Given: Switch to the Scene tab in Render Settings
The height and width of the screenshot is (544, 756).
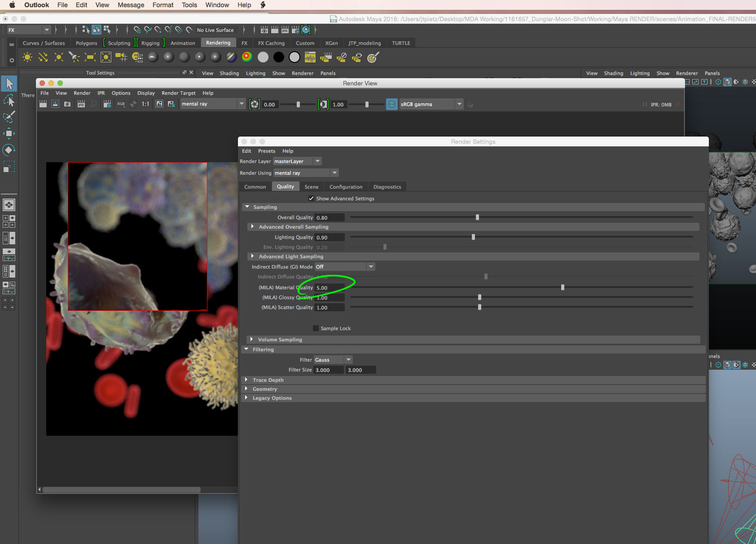Looking at the screenshot, I should coord(312,186).
